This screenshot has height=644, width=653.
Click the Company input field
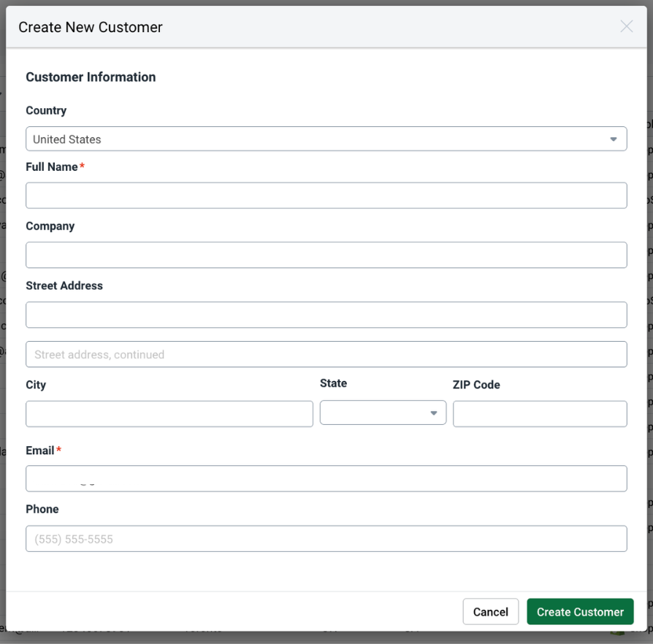click(x=326, y=255)
